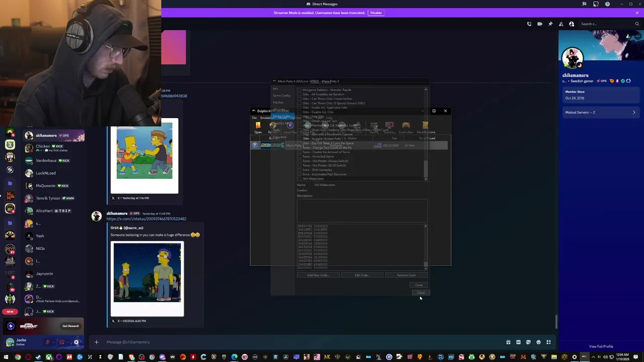644x362 pixels.
Task: Open Jayrunnin direct message
Action: (x=54, y=274)
